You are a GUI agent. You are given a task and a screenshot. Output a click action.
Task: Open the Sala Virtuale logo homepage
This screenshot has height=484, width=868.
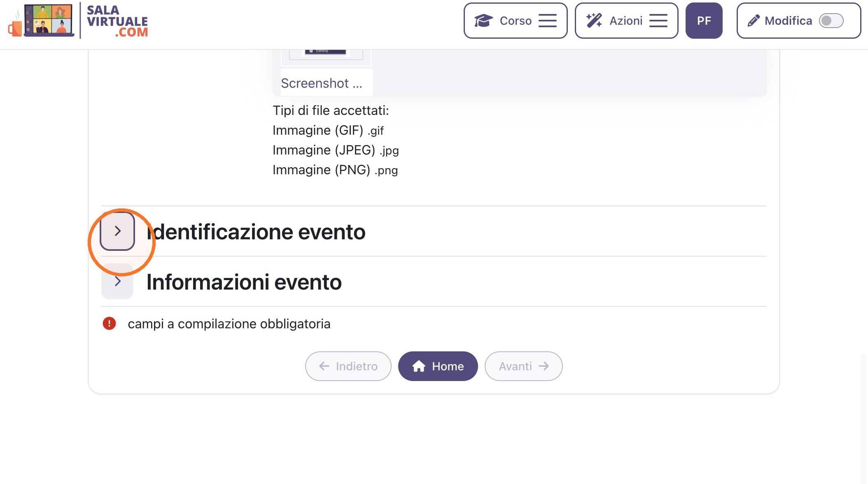pyautogui.click(x=78, y=21)
